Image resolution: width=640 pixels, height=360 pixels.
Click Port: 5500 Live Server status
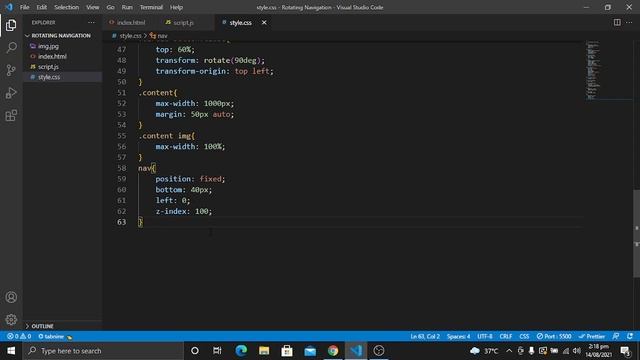[554, 336]
